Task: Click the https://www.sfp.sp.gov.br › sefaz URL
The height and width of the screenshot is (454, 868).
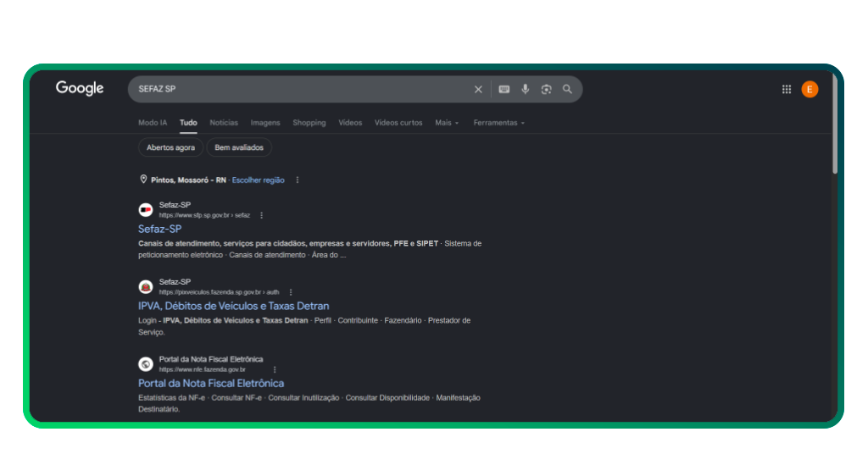Action: (204, 215)
